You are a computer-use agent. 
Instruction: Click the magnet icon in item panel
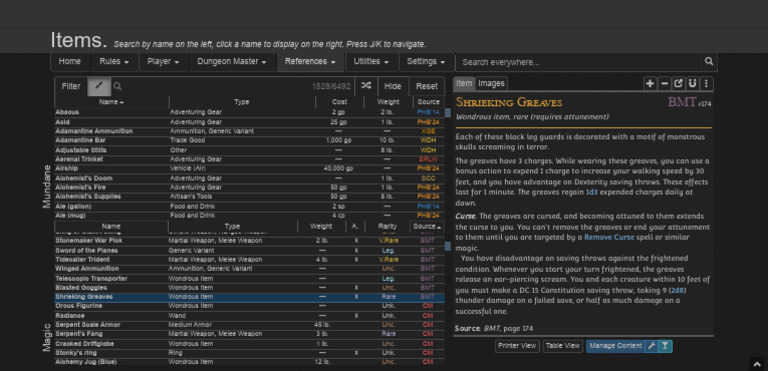[692, 83]
